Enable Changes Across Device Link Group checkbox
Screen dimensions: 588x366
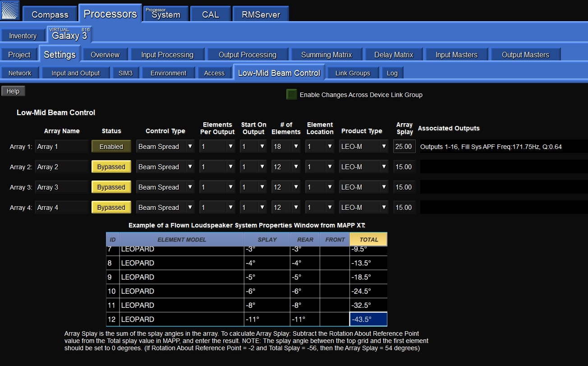[292, 94]
